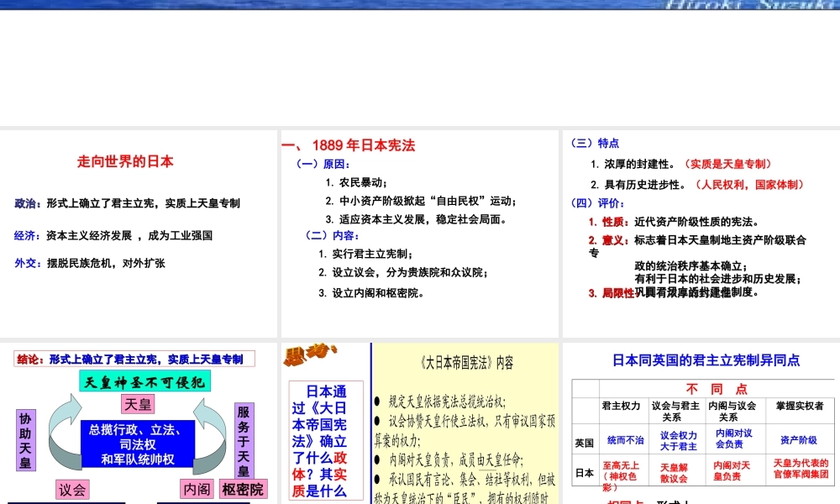Click the green 天皇神圣不可侵犯 banner
The image size is (840, 504).
coord(144,381)
